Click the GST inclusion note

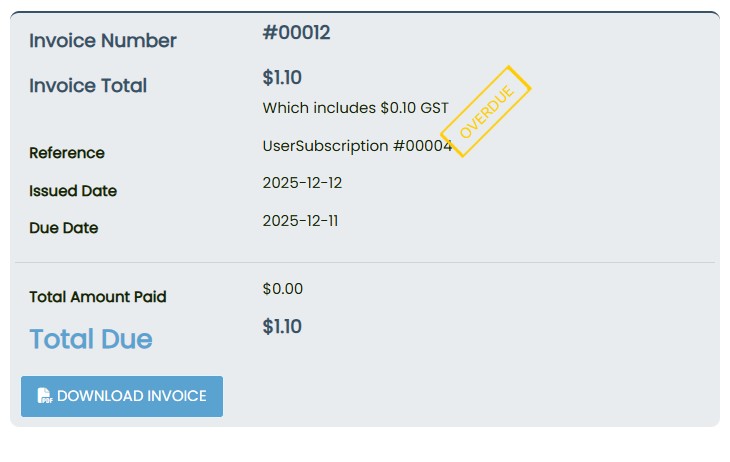[356, 107]
